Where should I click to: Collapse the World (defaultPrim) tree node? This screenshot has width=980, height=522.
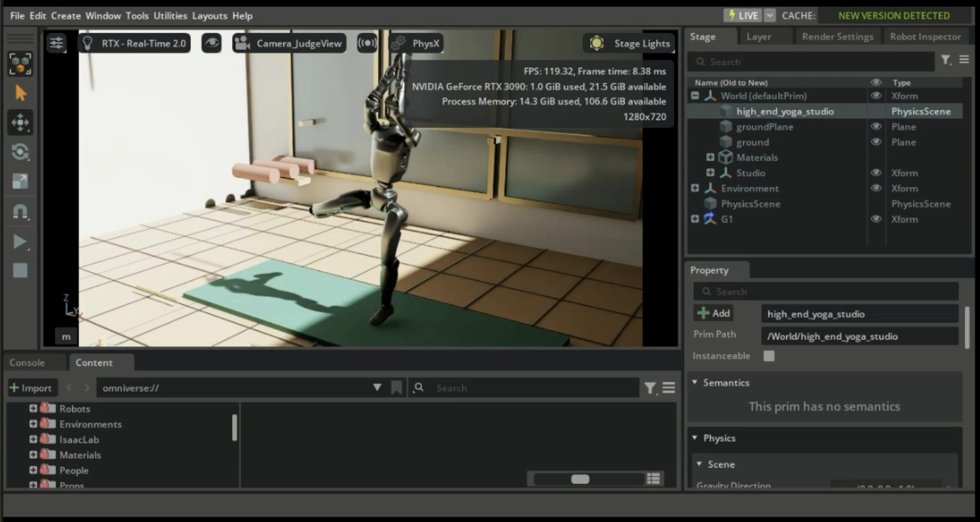pos(695,96)
